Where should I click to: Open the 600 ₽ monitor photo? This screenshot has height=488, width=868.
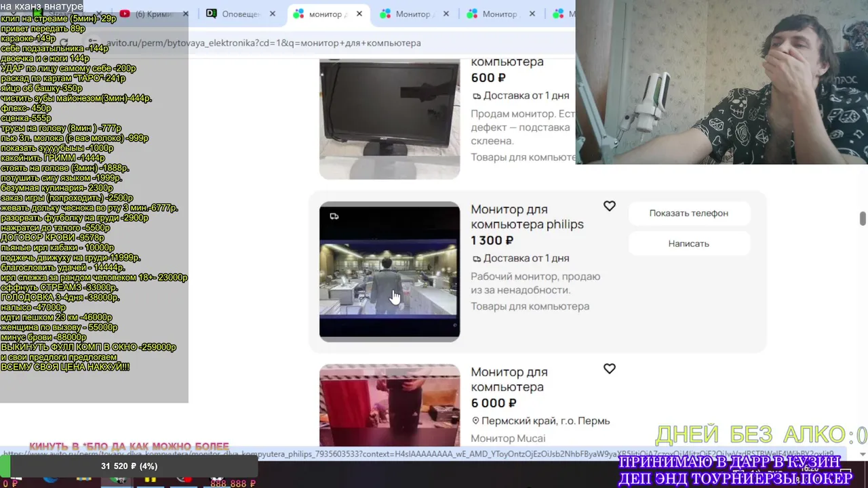coord(389,120)
